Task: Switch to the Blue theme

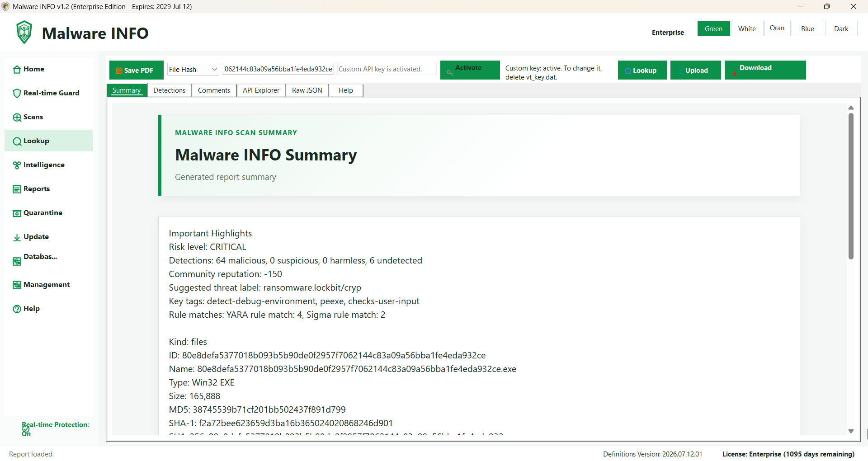Action: click(807, 28)
